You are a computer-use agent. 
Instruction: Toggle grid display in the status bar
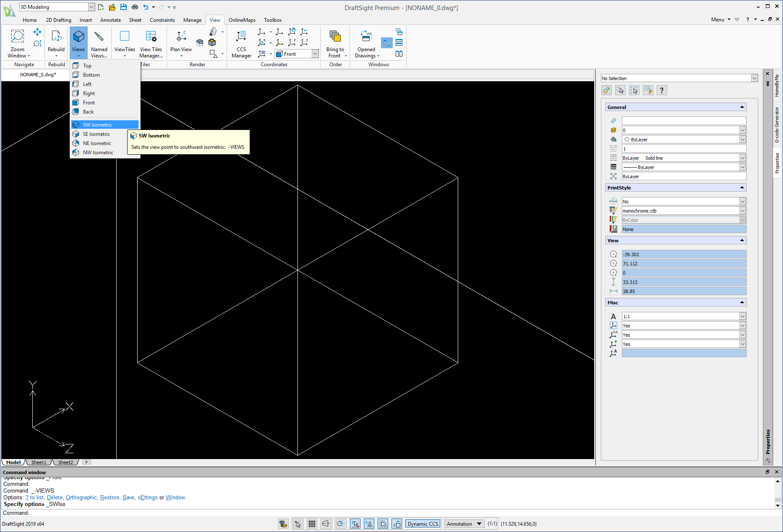(x=312, y=524)
